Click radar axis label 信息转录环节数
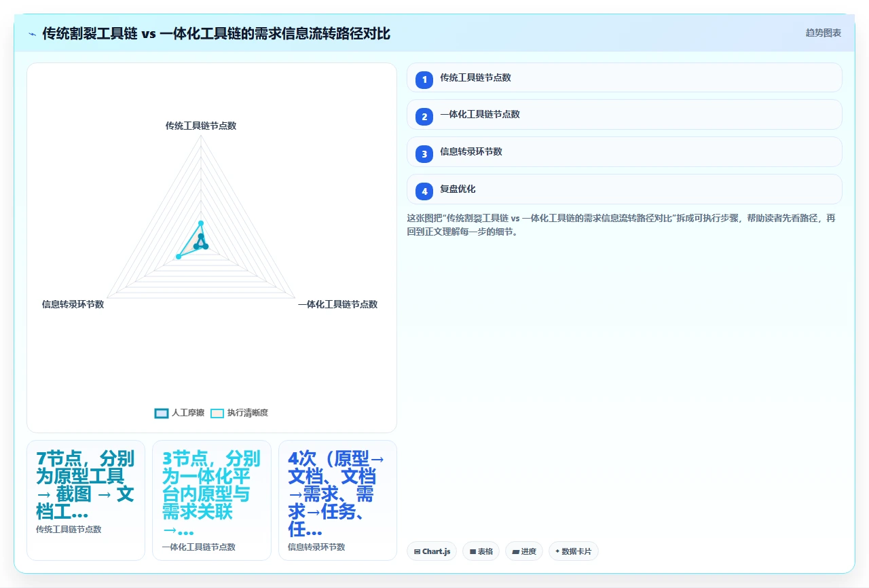 click(73, 304)
